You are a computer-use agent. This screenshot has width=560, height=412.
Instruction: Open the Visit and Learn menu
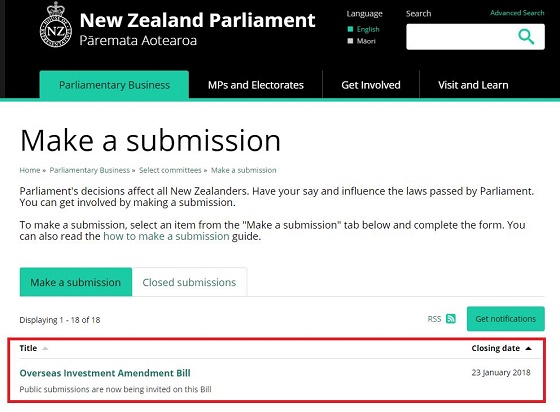(x=473, y=85)
